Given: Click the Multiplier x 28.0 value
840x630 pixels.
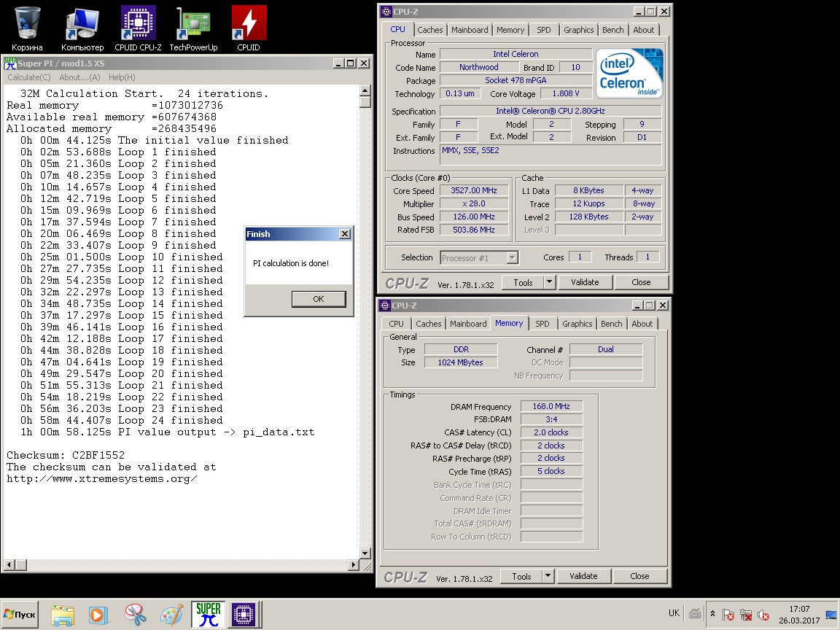Looking at the screenshot, I should 474,204.
